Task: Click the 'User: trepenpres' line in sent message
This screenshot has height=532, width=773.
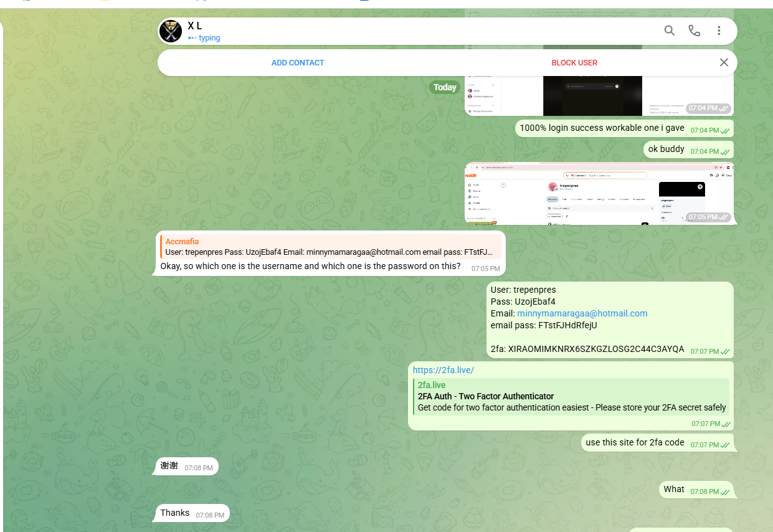Action: (523, 290)
